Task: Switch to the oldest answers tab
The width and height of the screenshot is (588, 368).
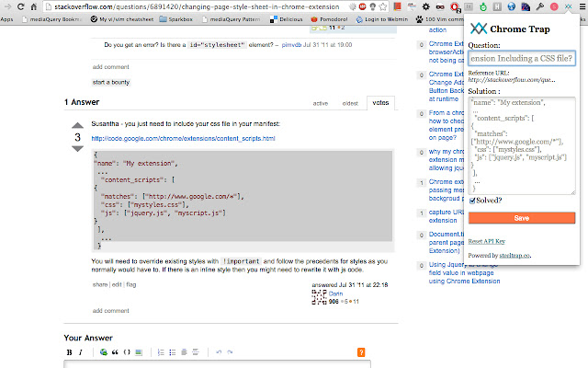Action: tap(350, 103)
